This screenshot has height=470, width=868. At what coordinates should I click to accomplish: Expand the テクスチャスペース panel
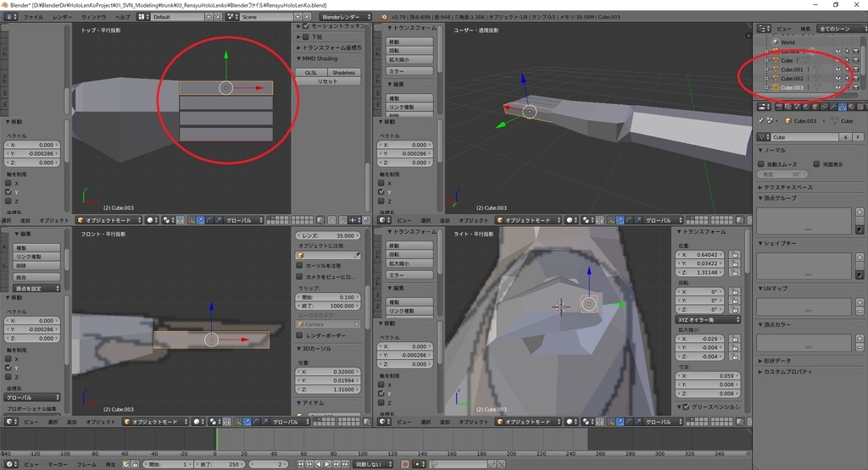click(x=784, y=187)
